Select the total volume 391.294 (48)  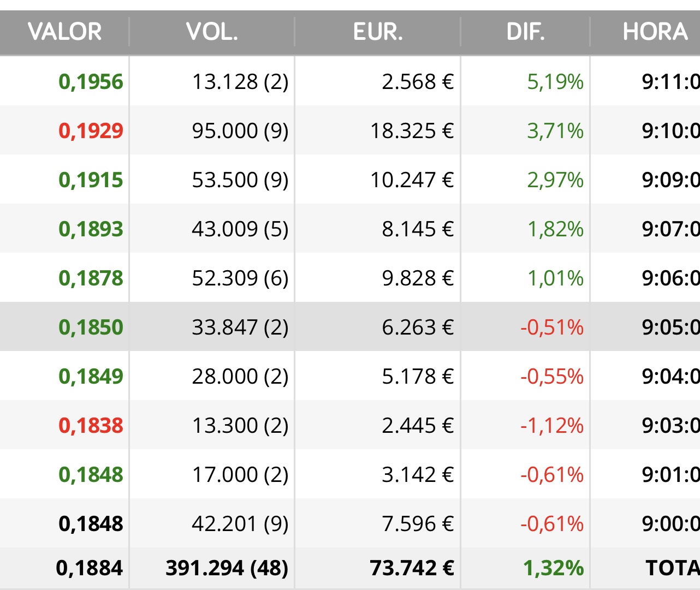tap(227, 568)
